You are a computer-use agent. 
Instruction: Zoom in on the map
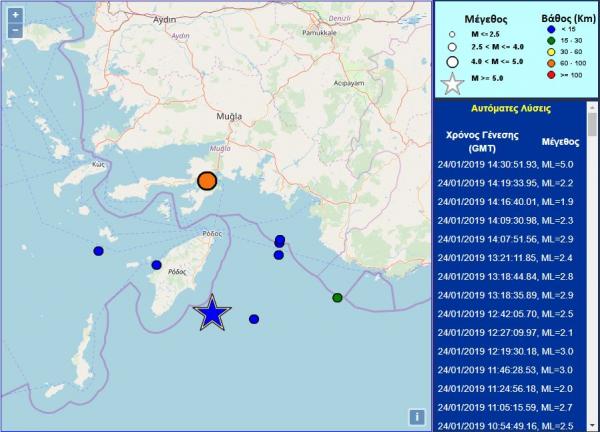[x=16, y=15]
